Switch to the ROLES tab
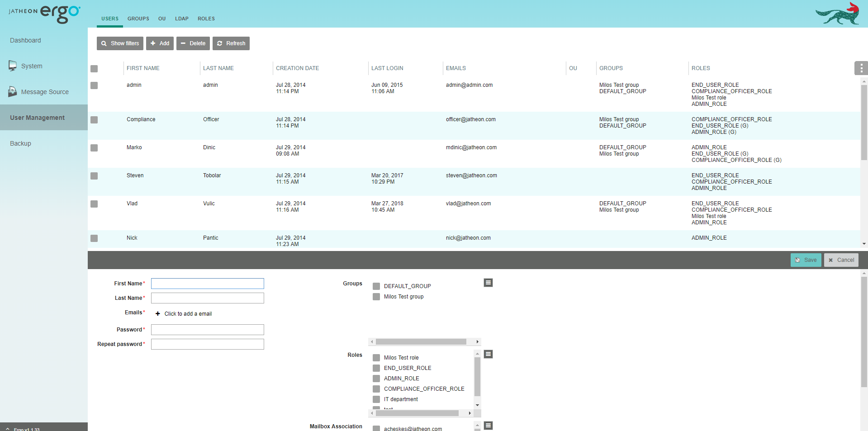This screenshot has width=868, height=431. [x=206, y=19]
